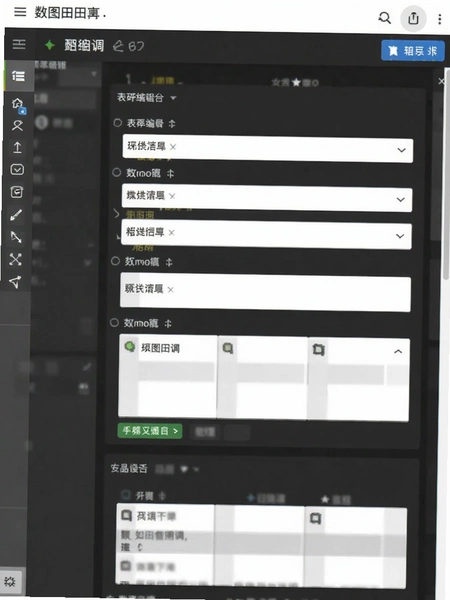The image size is (450, 600).
Task: Open the panel title dropdown triangle
Action: (173, 98)
